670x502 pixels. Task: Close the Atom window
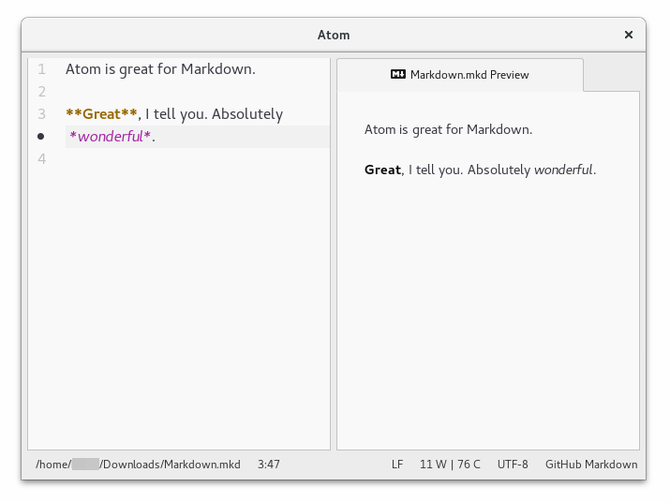pos(628,35)
